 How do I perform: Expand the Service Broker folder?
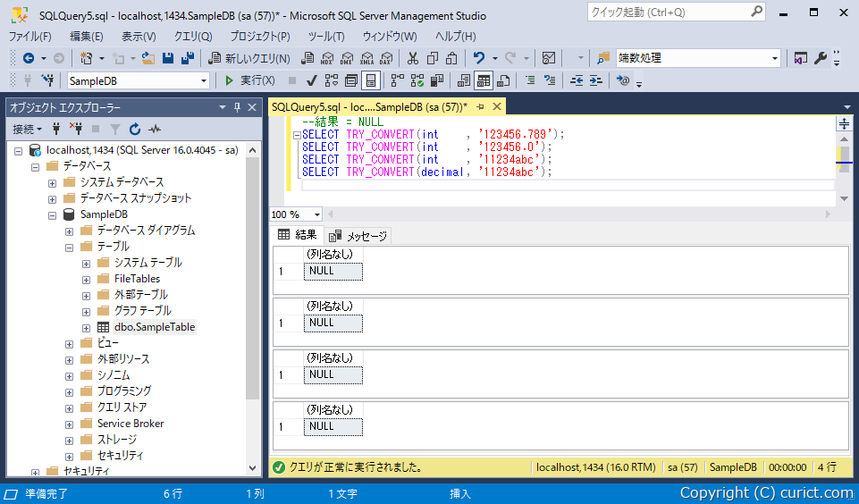pyautogui.click(x=69, y=424)
